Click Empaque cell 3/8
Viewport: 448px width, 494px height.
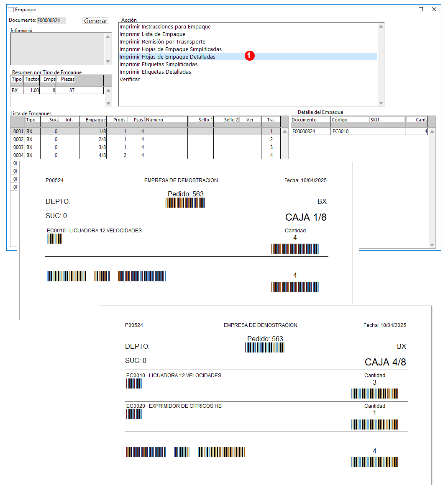point(93,147)
